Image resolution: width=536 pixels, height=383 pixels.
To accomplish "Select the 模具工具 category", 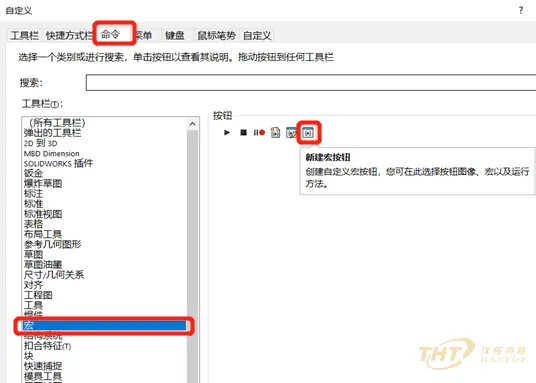I will pyautogui.click(x=43, y=376).
